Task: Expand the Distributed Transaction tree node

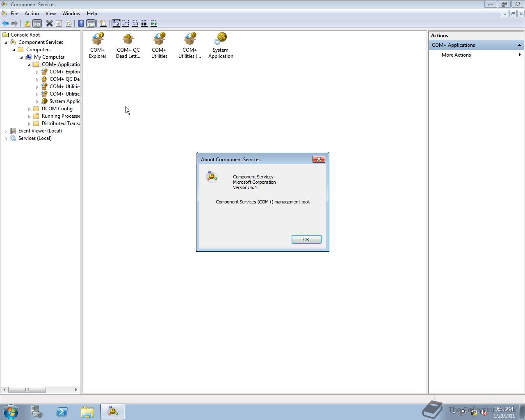Action: coord(30,123)
